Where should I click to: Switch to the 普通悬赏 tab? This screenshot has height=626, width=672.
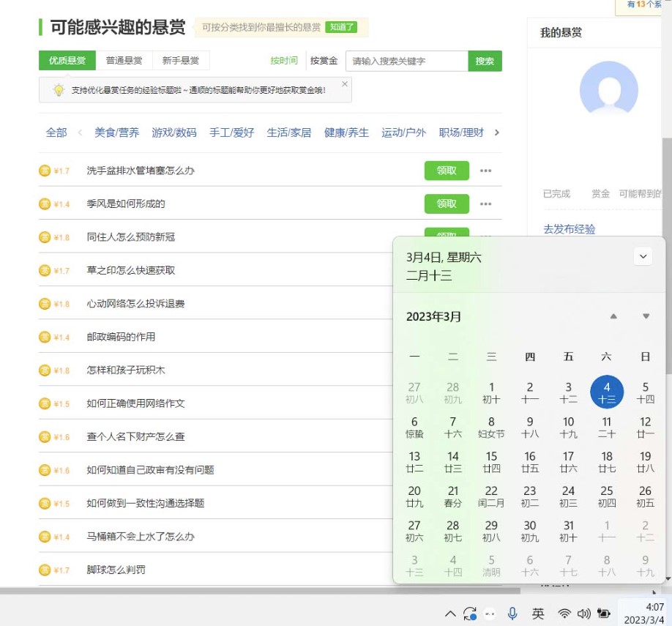123,62
